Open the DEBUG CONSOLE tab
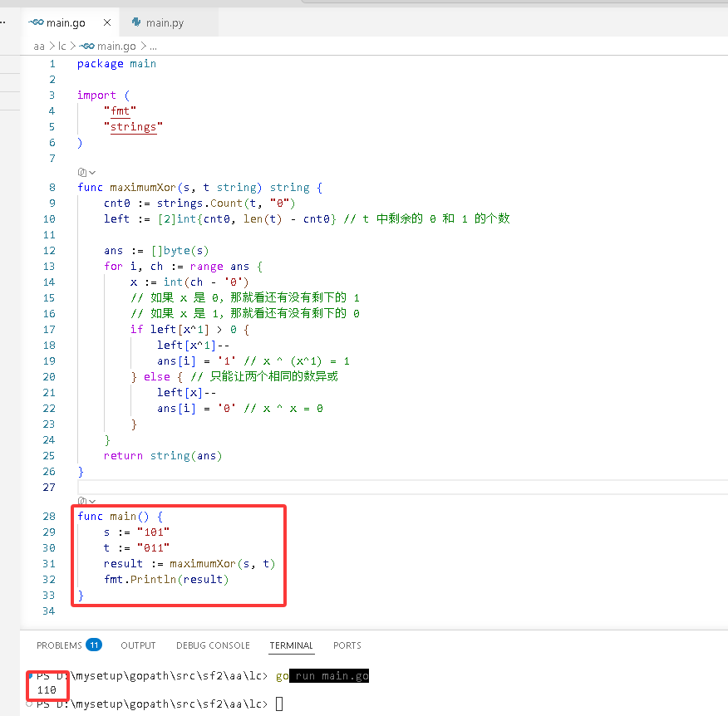 click(213, 645)
